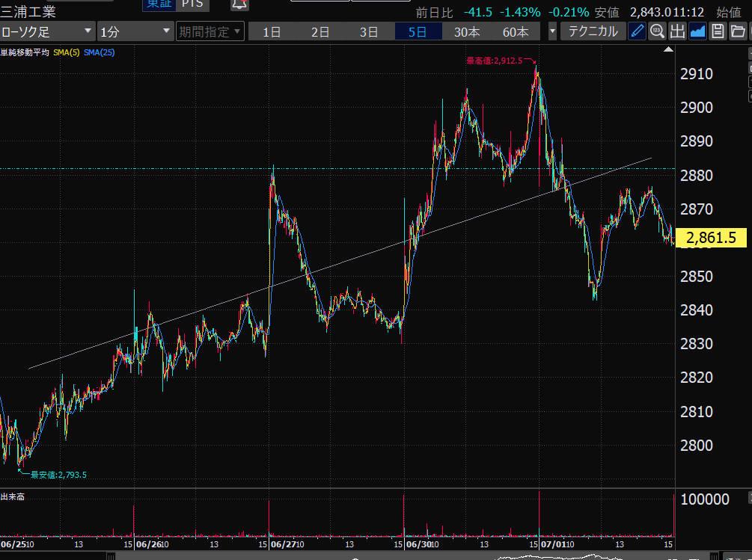Click the white diagonal trend line
The image size is (752, 560).
(x=340, y=263)
